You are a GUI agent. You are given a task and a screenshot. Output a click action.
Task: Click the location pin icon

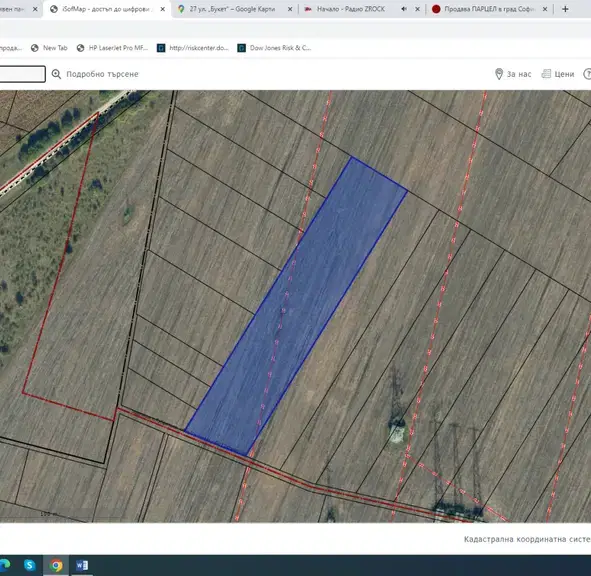(x=499, y=74)
